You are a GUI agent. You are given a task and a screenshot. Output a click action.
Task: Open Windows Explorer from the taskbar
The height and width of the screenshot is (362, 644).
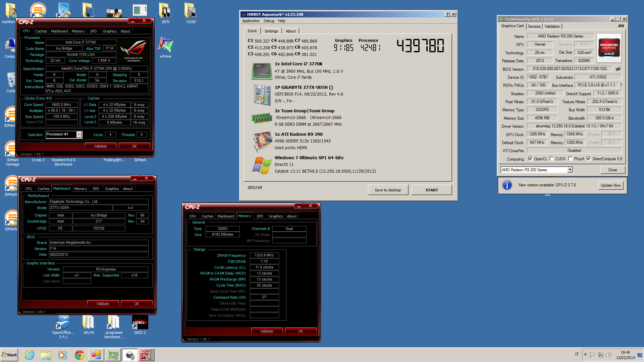click(46, 355)
